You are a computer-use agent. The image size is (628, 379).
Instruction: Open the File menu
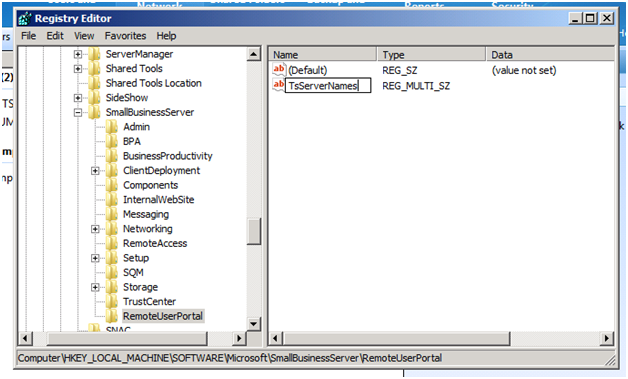point(28,36)
